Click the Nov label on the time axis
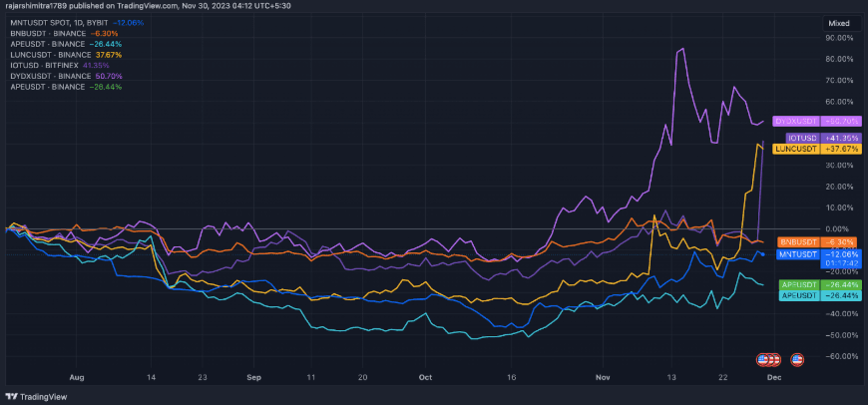This screenshot has height=405, width=868. pyautogui.click(x=602, y=378)
